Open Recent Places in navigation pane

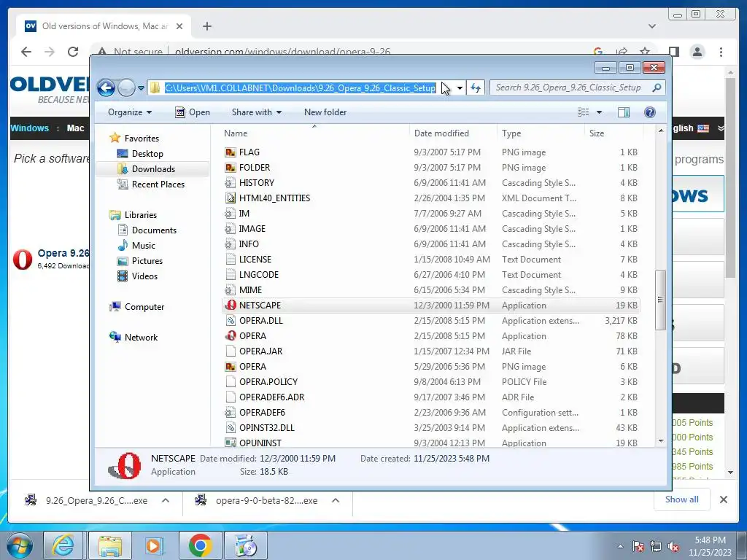click(x=158, y=184)
